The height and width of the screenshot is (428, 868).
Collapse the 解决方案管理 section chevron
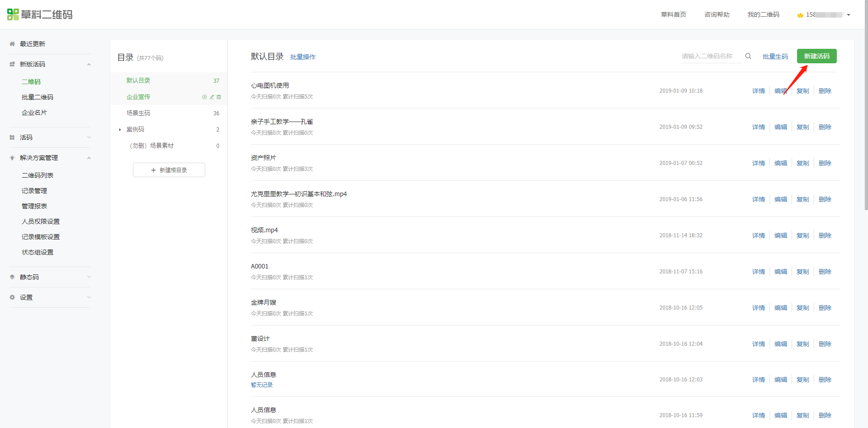[89, 158]
